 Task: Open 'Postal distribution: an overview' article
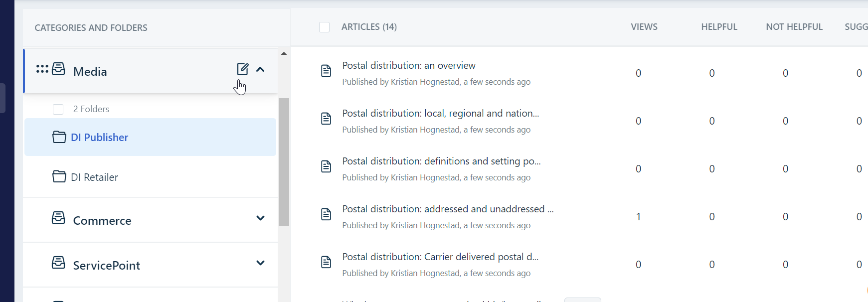pos(409,65)
